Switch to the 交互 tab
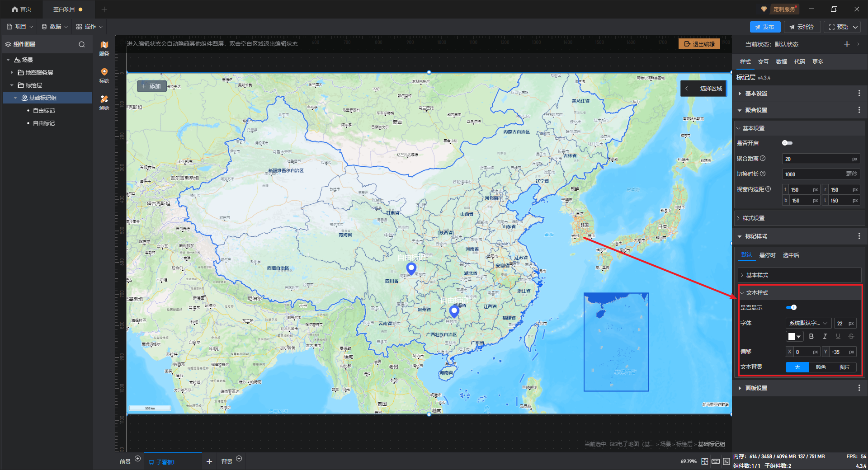Viewport: 868px width, 470px height. (x=764, y=61)
